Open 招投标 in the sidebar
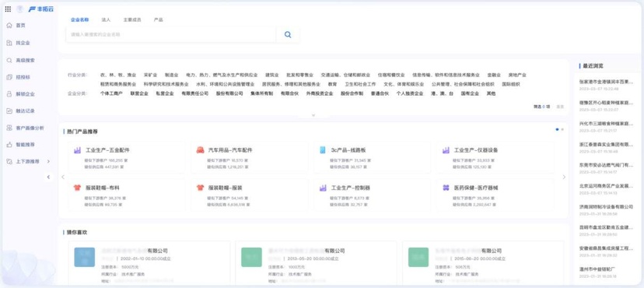The height and width of the screenshot is (288, 644). (x=23, y=77)
